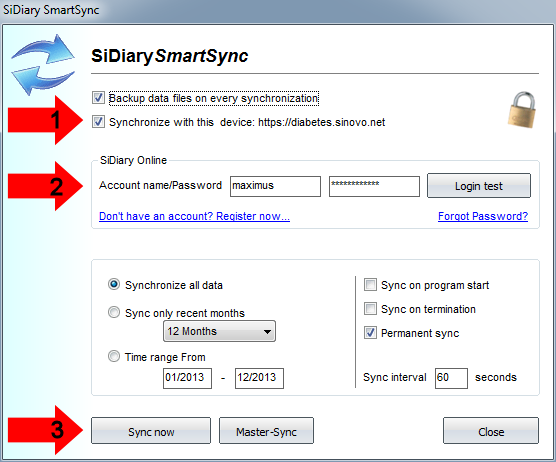Toggle Backup data files on every synchronization
Image resolution: width=556 pixels, height=462 pixels.
(x=98, y=98)
